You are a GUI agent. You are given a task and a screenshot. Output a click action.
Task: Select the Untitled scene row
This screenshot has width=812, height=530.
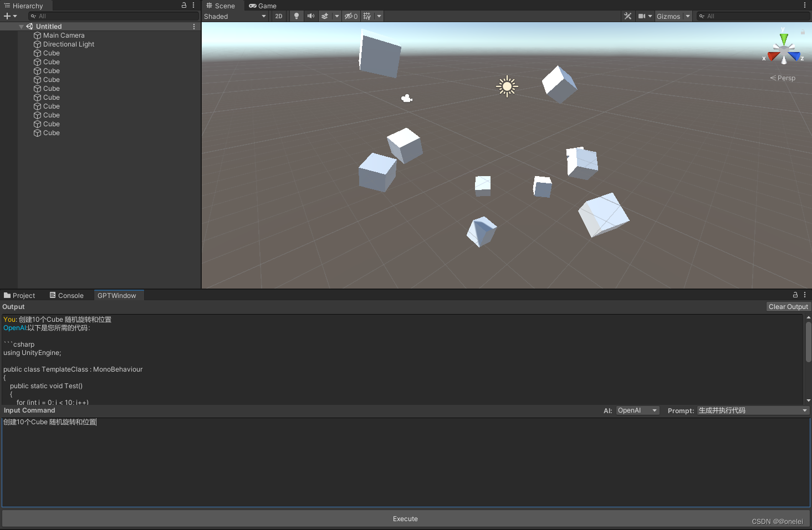[100, 27]
